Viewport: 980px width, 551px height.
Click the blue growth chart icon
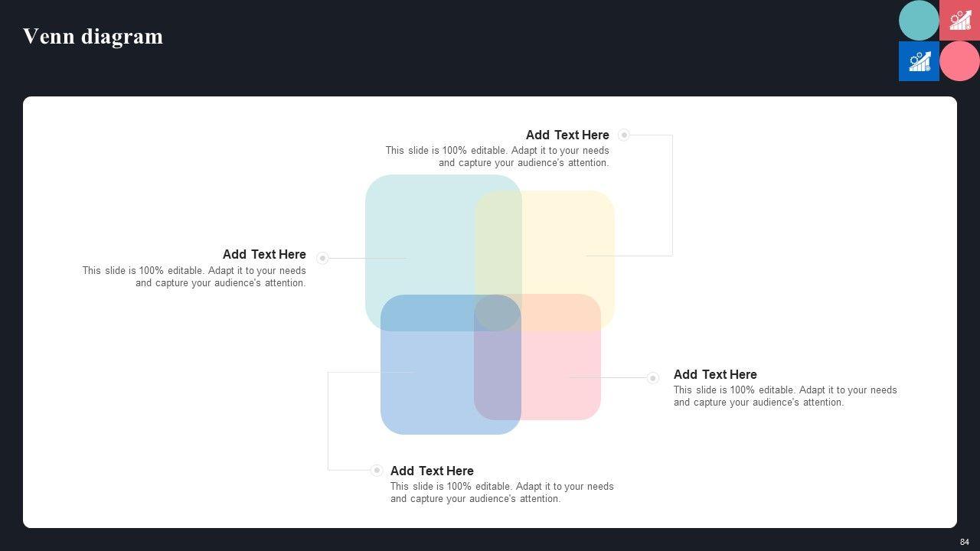pyautogui.click(x=919, y=61)
